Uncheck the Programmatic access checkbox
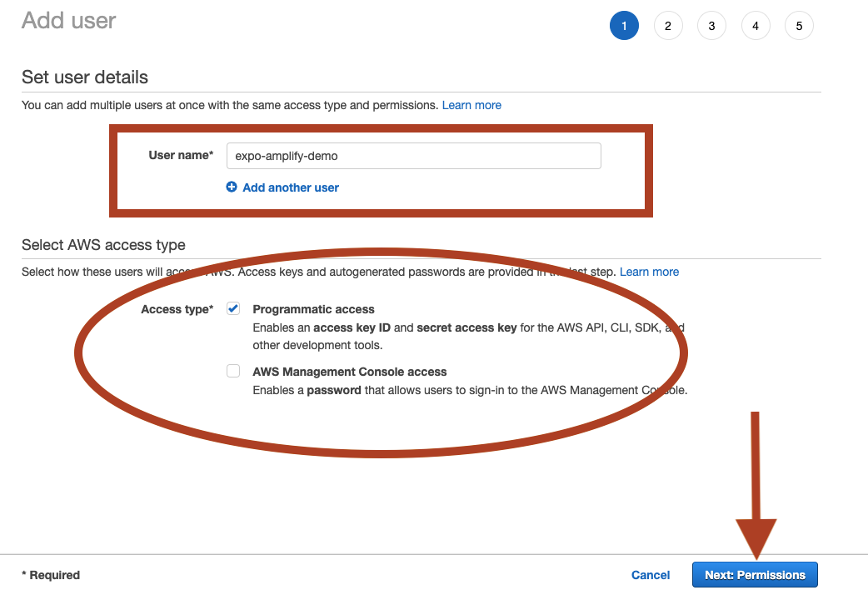Viewport: 868px width, 595px height. [x=233, y=307]
